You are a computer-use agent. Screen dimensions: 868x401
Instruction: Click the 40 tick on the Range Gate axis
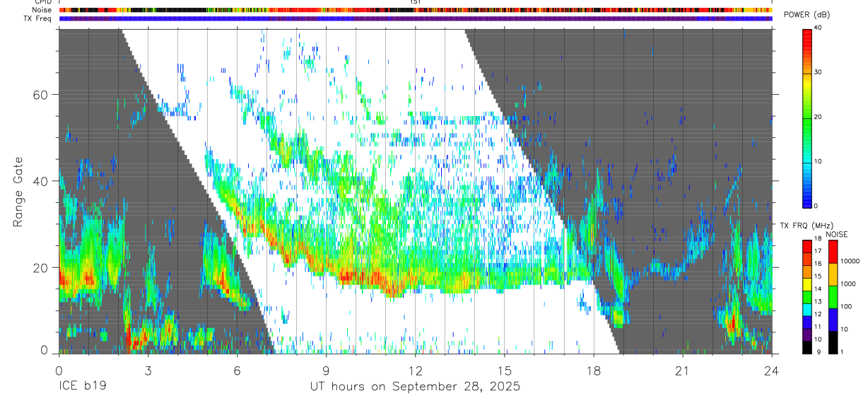[42, 181]
